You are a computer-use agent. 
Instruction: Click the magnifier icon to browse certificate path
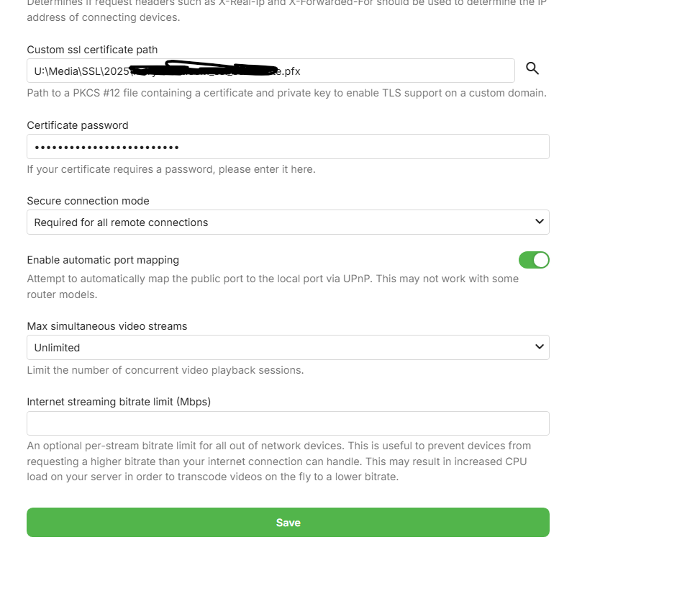(x=532, y=69)
